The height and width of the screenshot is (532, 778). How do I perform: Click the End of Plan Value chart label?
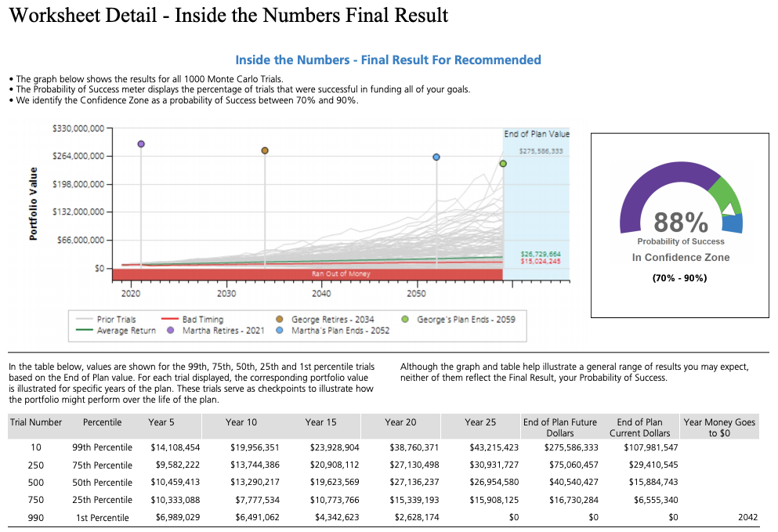coord(537,134)
